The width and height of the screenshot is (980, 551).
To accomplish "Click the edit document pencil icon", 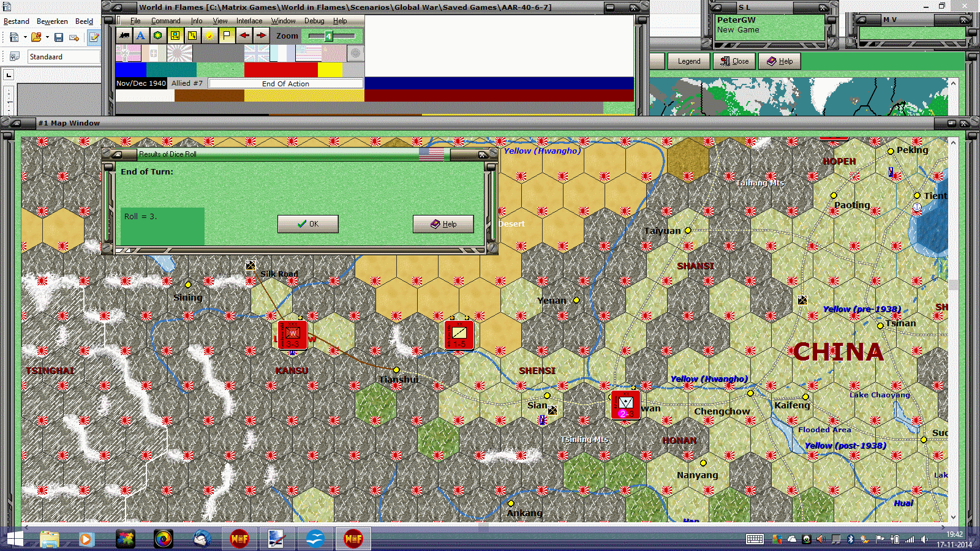I will click(x=94, y=37).
